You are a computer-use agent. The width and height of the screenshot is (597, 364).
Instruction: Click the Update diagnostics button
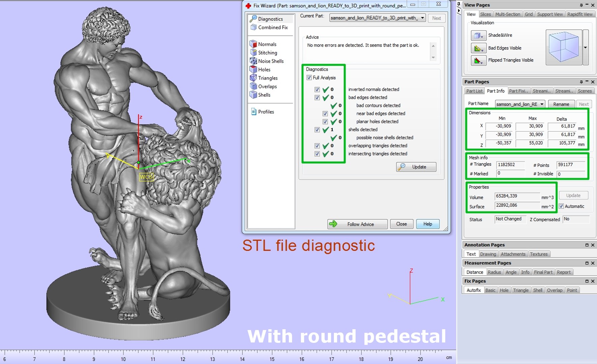coord(416,167)
